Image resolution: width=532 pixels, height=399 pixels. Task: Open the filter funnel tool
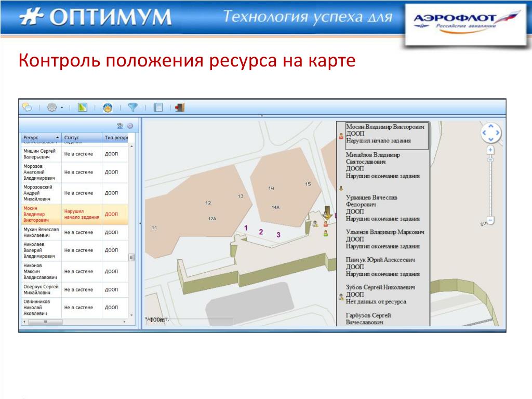(x=133, y=108)
